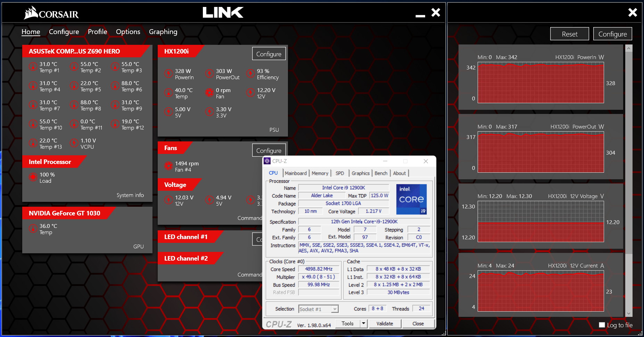Click the HX1200i PowerIn icon
The height and width of the screenshot is (337, 644).
pos(168,74)
